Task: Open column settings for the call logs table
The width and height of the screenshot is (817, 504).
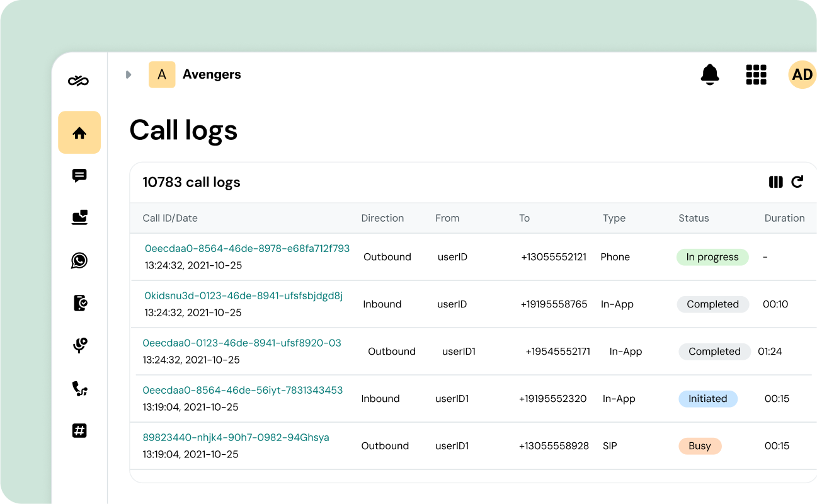Action: [775, 181]
